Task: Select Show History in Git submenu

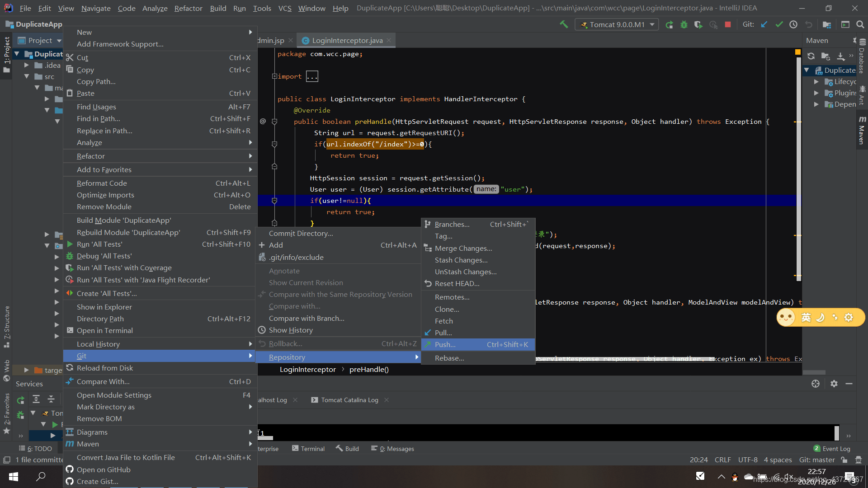Action: pos(338,330)
